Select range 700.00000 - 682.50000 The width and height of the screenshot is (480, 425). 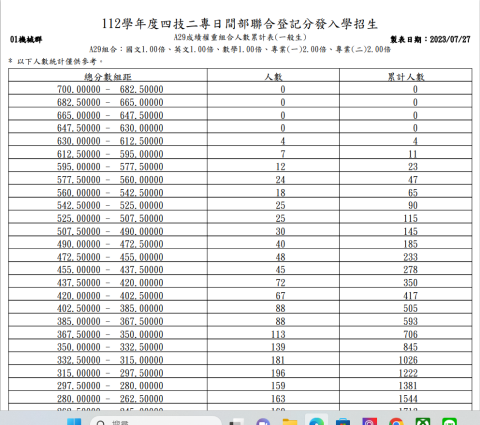click(x=110, y=89)
